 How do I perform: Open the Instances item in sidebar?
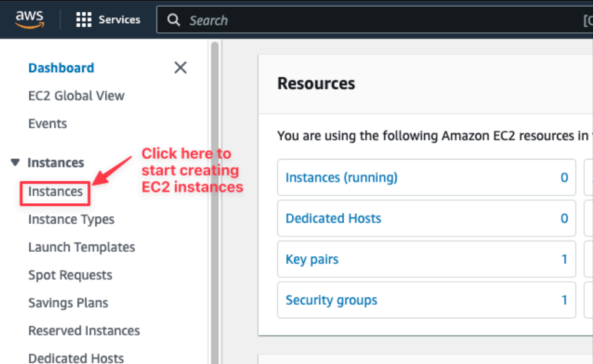[55, 191]
